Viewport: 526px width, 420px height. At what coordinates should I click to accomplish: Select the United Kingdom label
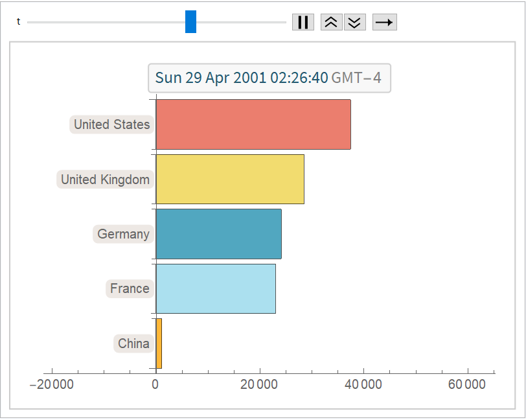[x=105, y=180]
